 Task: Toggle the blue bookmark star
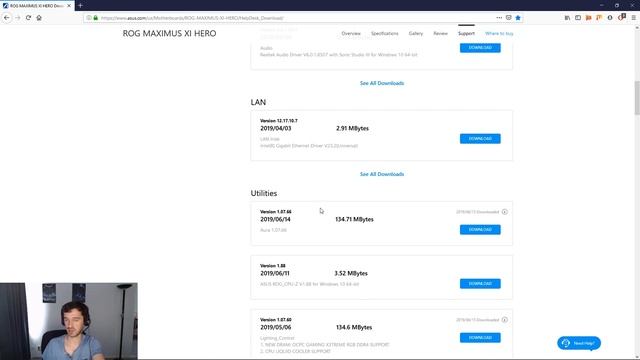tap(518, 18)
